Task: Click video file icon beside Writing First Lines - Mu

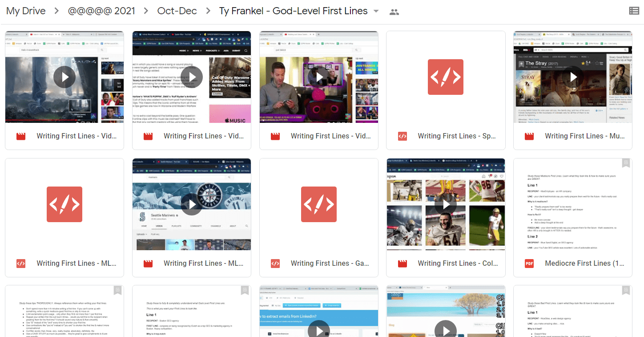Action: click(x=529, y=136)
